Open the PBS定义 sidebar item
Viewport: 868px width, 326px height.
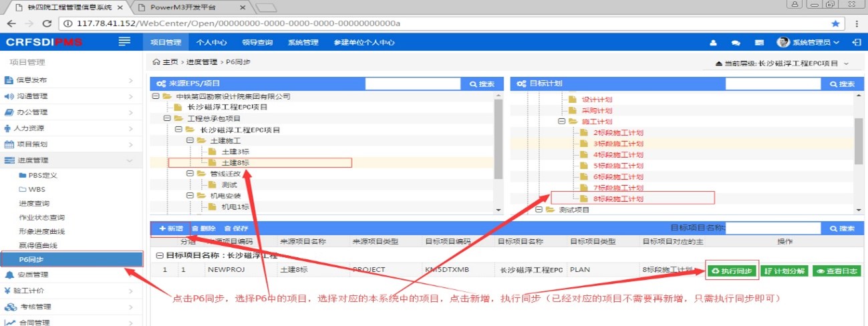pyautogui.click(x=43, y=175)
